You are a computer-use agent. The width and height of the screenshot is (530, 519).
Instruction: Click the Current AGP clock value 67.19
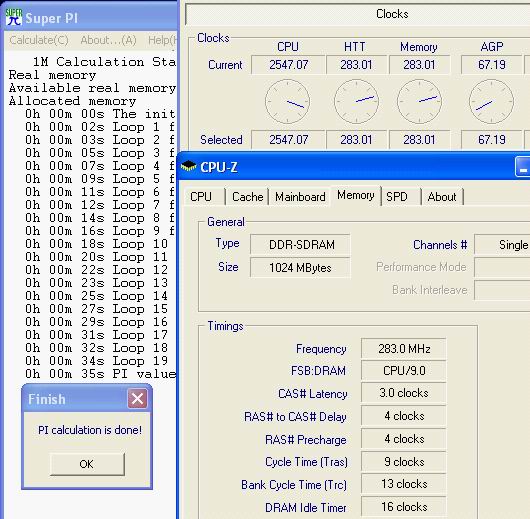(x=491, y=65)
